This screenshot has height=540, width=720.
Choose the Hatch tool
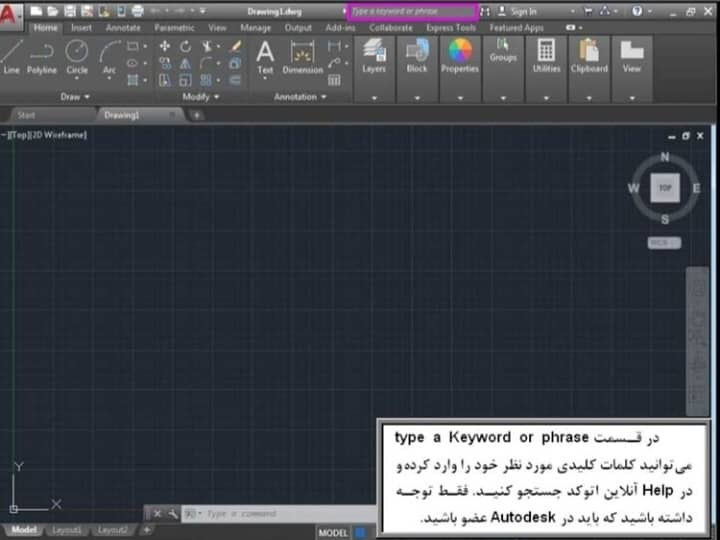(x=133, y=80)
